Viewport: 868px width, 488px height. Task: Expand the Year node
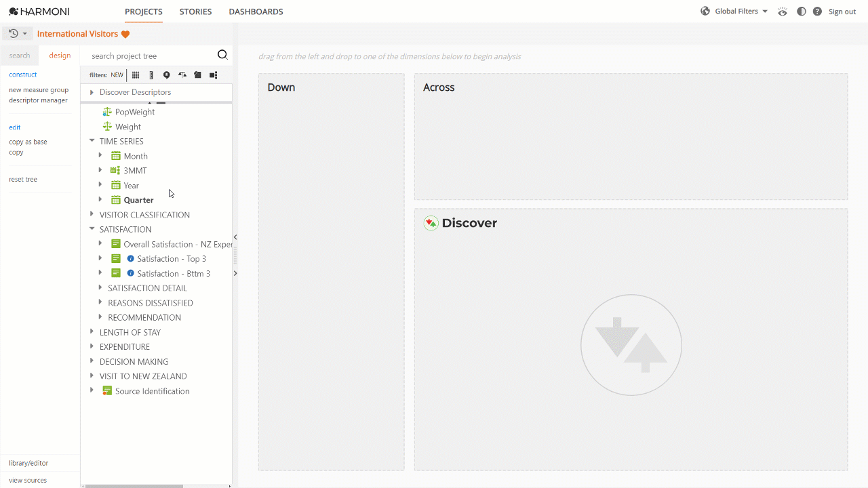tap(100, 184)
